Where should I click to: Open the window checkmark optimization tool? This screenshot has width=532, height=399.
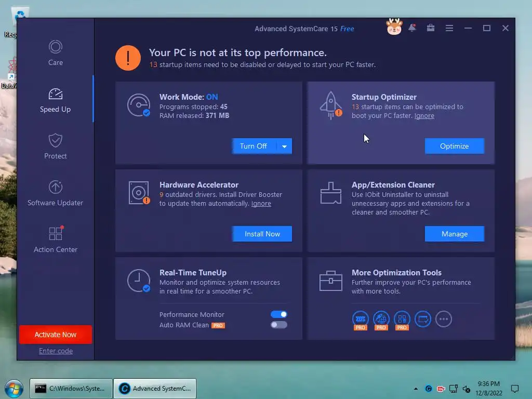[423, 319]
